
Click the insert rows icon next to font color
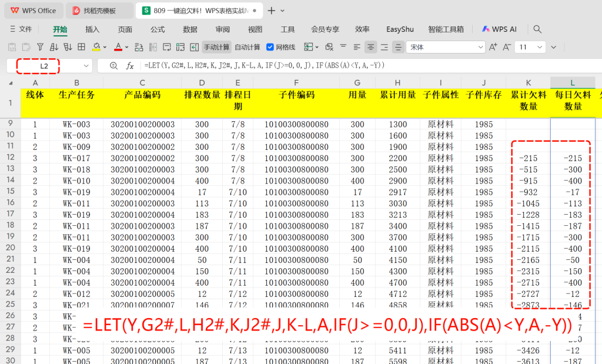tap(139, 47)
